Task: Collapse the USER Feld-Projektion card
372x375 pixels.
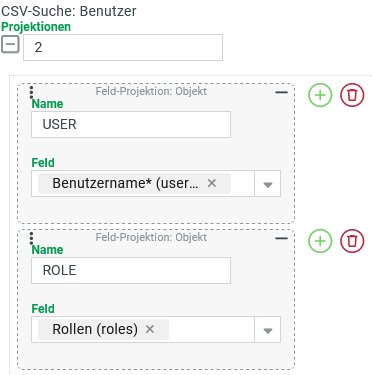Action: click(281, 92)
